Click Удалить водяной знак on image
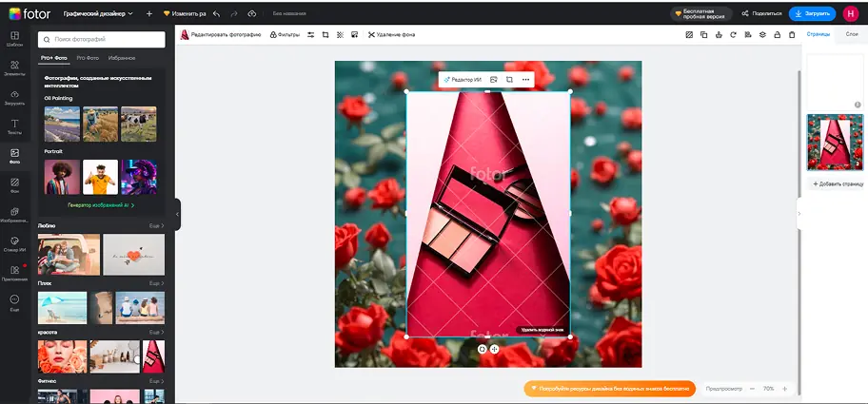 tap(542, 330)
